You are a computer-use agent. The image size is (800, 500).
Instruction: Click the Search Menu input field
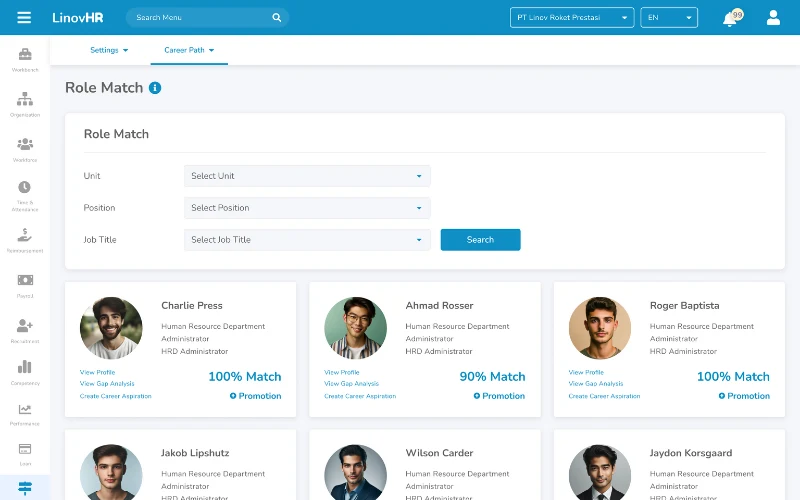tap(200, 18)
